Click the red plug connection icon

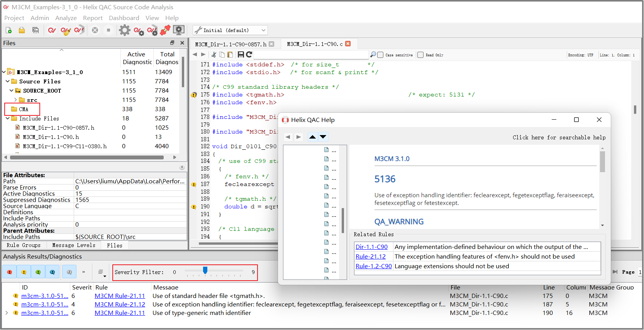(x=165, y=30)
